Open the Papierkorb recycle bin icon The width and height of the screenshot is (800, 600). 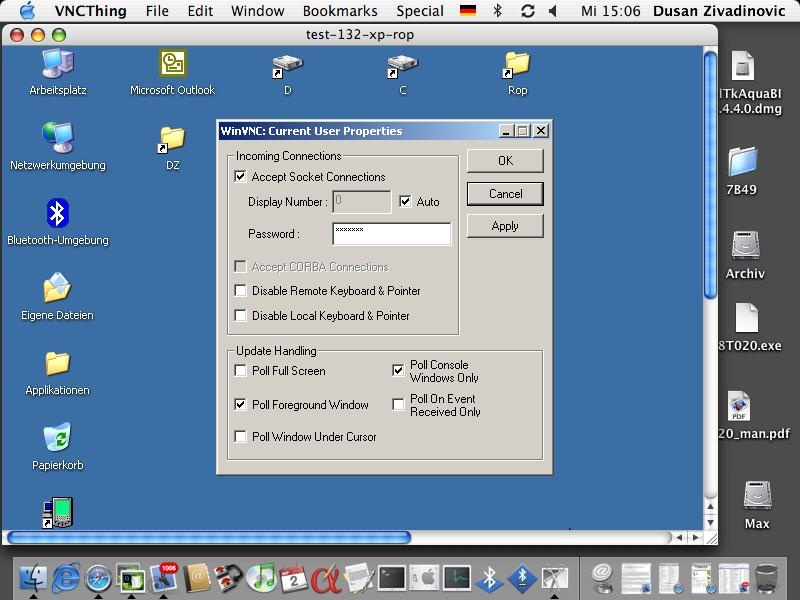(x=57, y=438)
